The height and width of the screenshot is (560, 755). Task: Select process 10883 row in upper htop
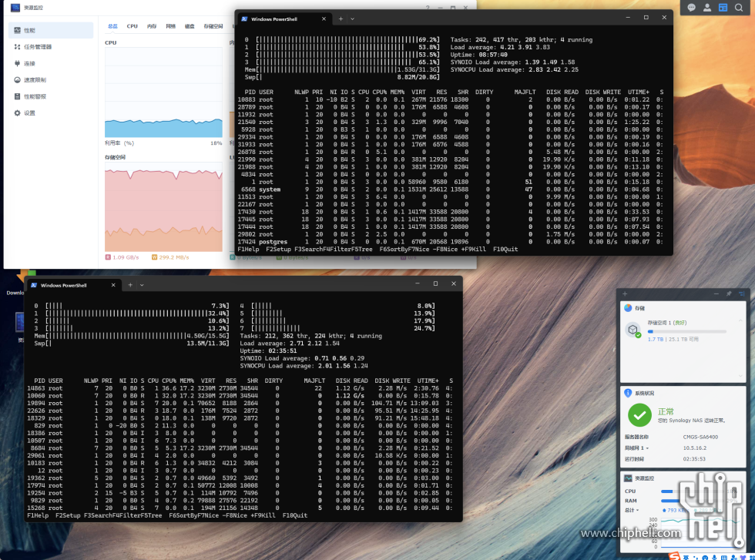[450, 99]
